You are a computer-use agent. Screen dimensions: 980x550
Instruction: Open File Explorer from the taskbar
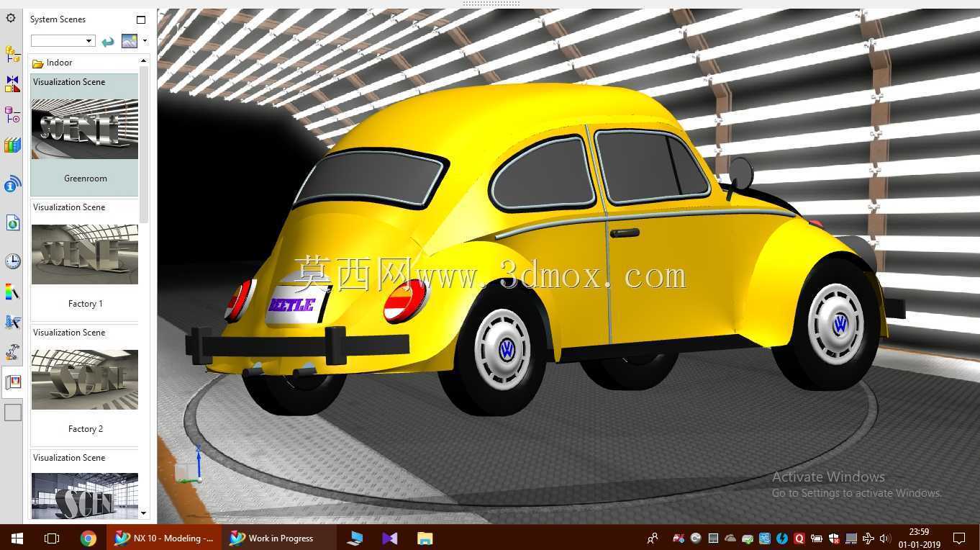(425, 538)
